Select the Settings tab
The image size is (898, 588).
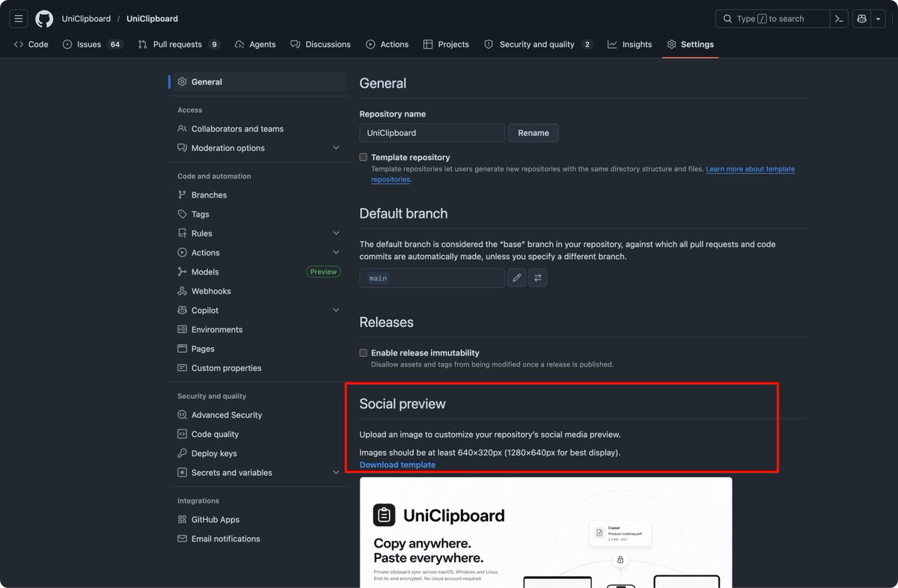(x=690, y=44)
